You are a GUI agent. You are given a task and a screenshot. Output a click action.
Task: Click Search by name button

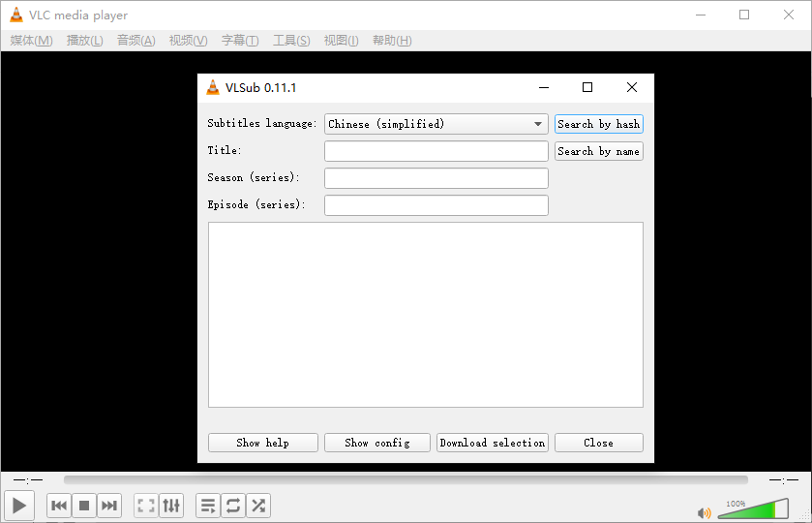tap(599, 151)
